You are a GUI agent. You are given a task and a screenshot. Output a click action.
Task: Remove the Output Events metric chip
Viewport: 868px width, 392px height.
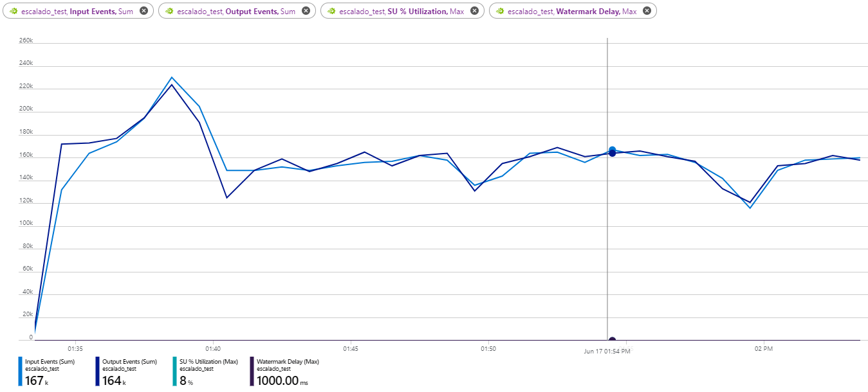[x=306, y=11]
